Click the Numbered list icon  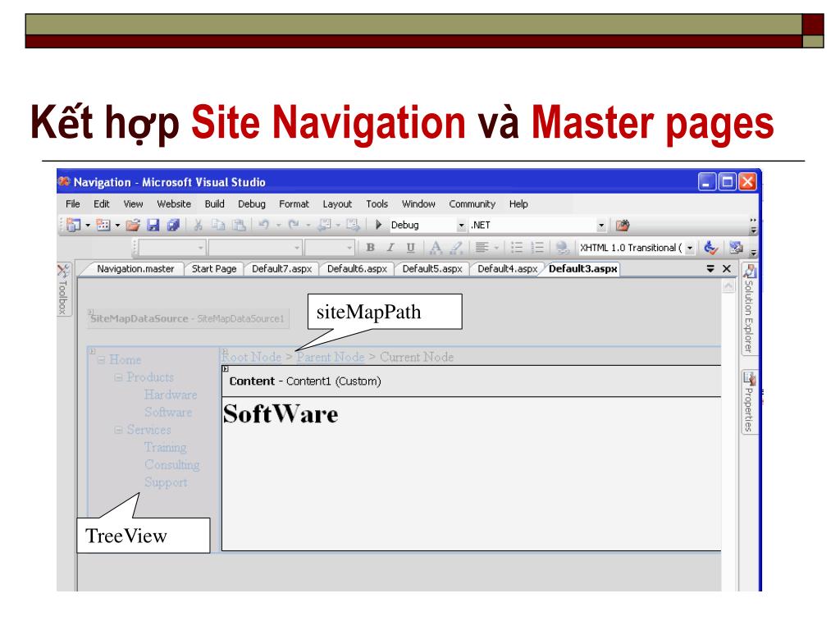click(x=536, y=248)
